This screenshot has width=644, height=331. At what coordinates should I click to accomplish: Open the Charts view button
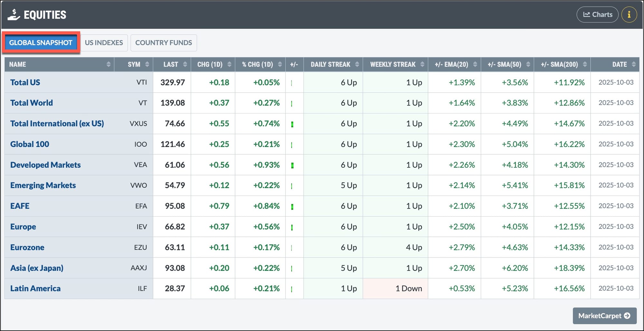[x=597, y=15]
